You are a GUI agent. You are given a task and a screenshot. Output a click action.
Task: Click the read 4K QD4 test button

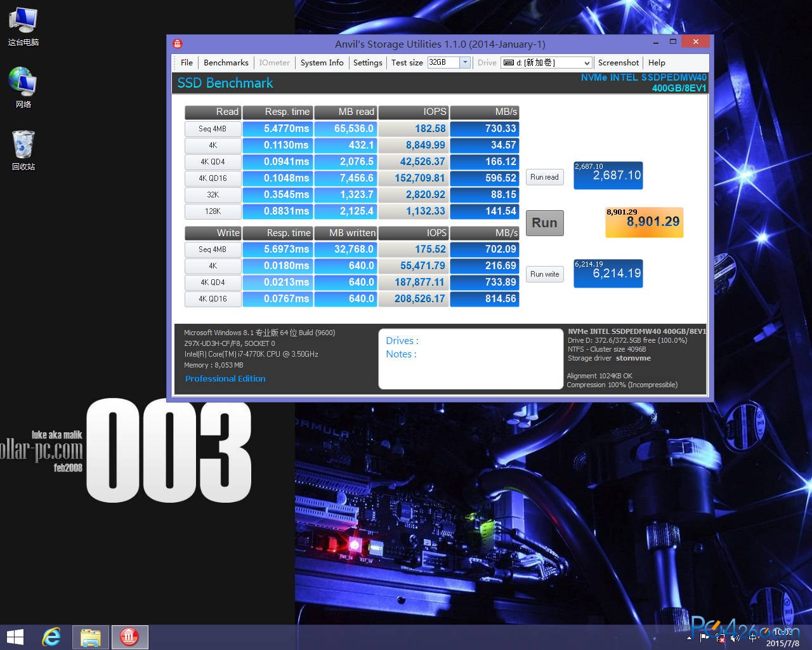213,162
